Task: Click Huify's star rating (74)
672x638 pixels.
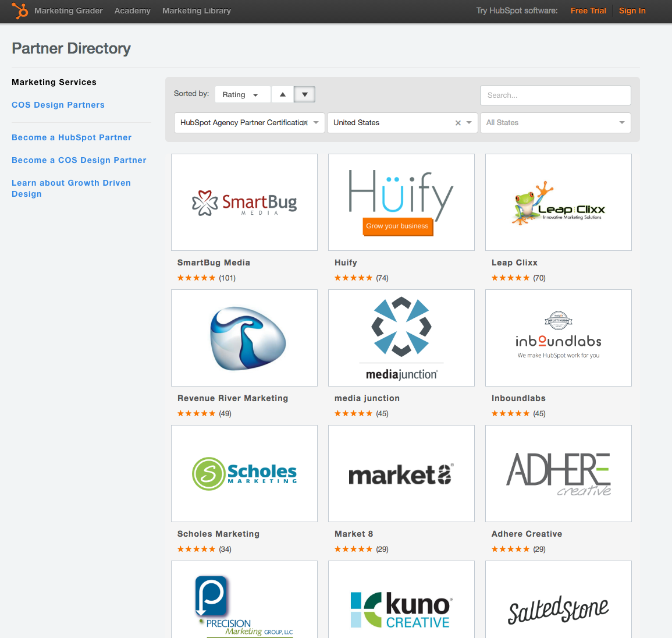Action: click(361, 278)
